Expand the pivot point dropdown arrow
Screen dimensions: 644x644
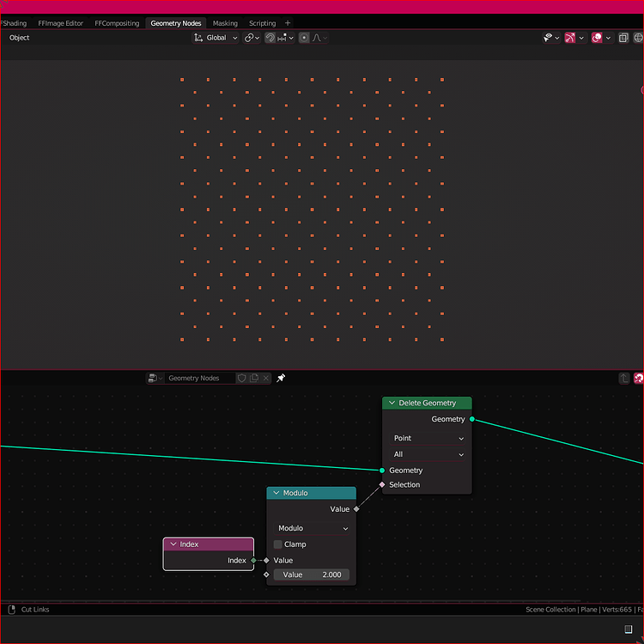coord(258,38)
